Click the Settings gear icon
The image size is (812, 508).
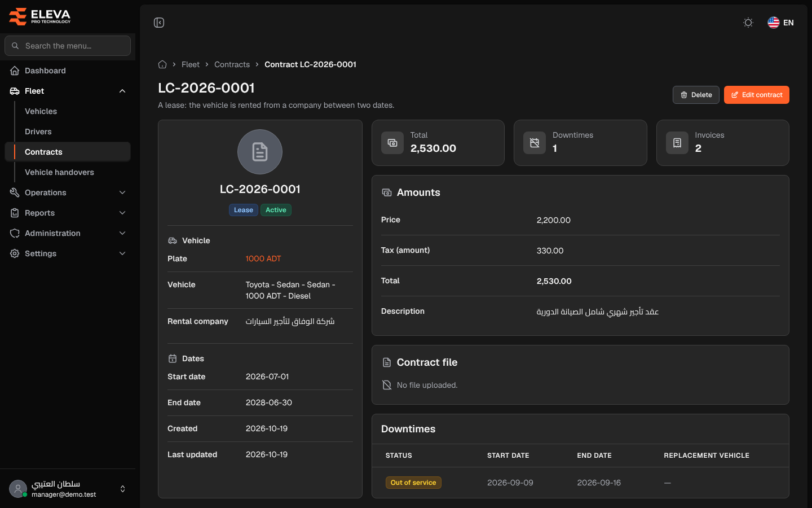coord(15,253)
